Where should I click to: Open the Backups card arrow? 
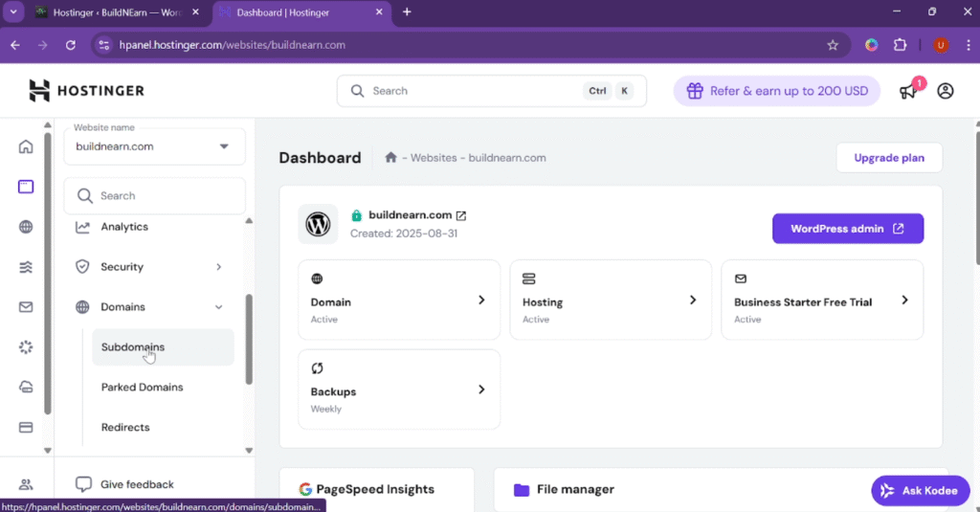[481, 390]
